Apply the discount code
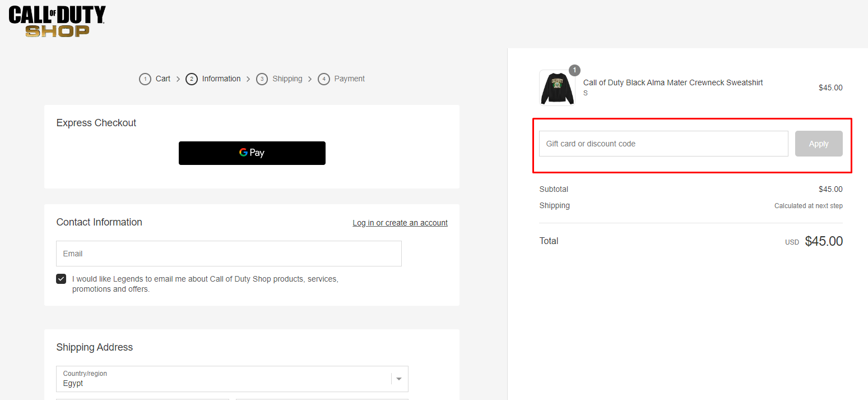 (819, 144)
